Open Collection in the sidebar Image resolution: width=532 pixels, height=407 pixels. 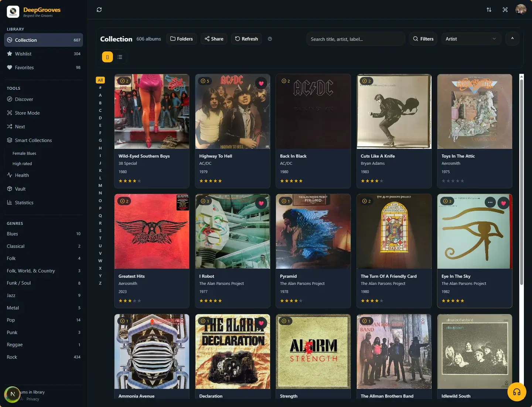[44, 40]
